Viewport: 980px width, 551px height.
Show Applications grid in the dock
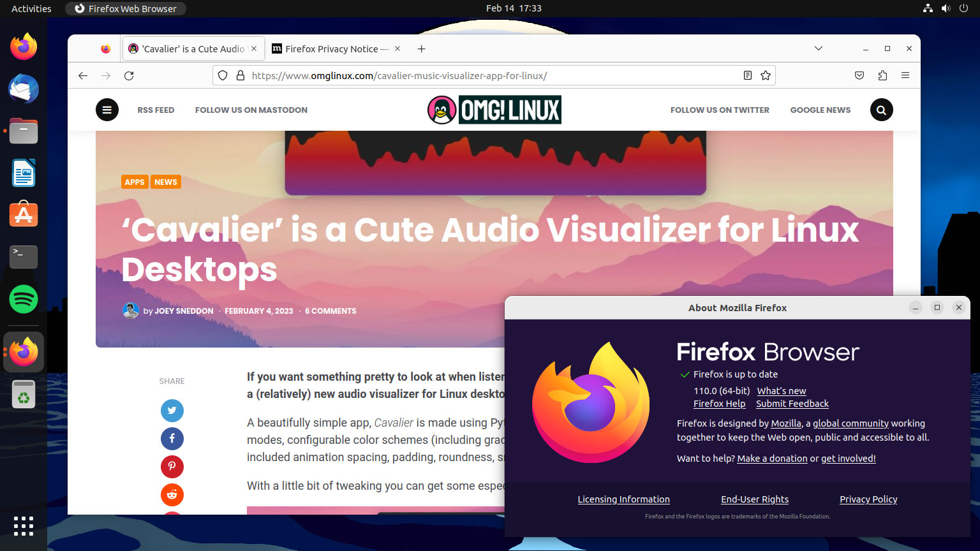click(x=24, y=525)
